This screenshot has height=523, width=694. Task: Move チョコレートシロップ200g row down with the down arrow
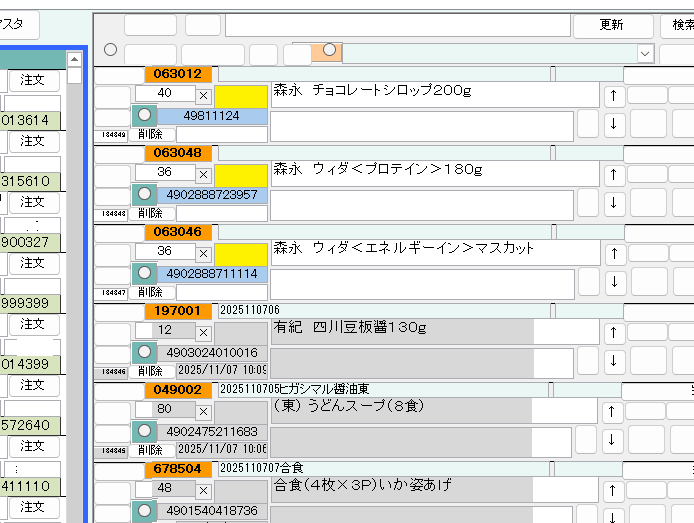613,123
